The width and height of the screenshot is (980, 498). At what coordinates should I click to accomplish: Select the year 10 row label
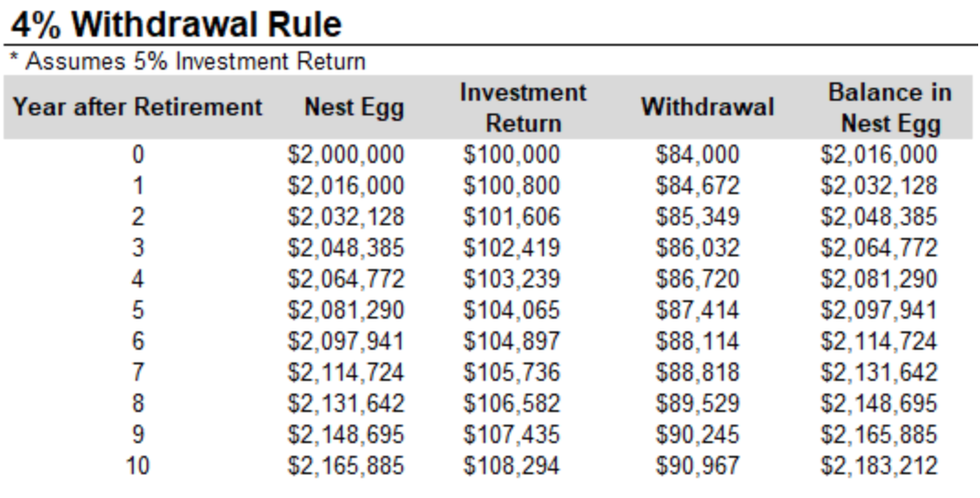point(137,466)
